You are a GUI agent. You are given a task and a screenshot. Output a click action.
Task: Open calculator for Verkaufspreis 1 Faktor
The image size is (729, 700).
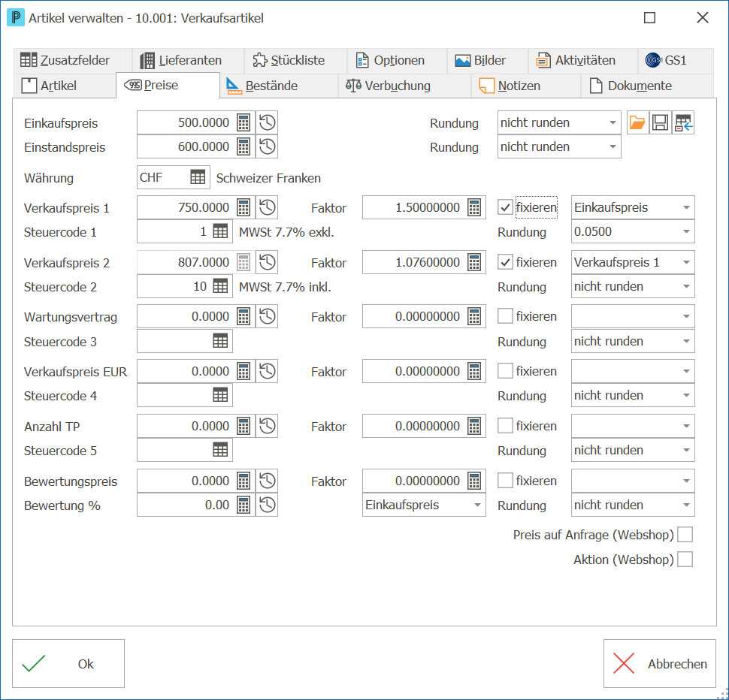click(474, 207)
